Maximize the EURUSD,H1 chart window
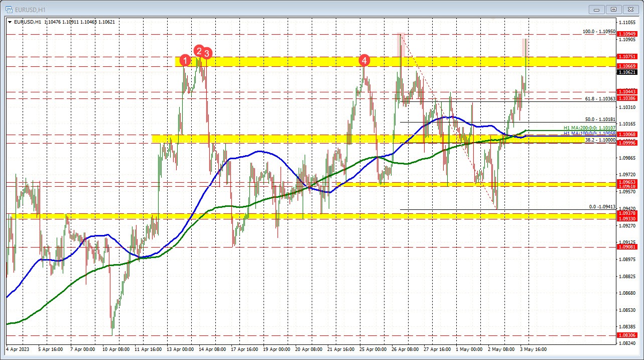 (614, 9)
